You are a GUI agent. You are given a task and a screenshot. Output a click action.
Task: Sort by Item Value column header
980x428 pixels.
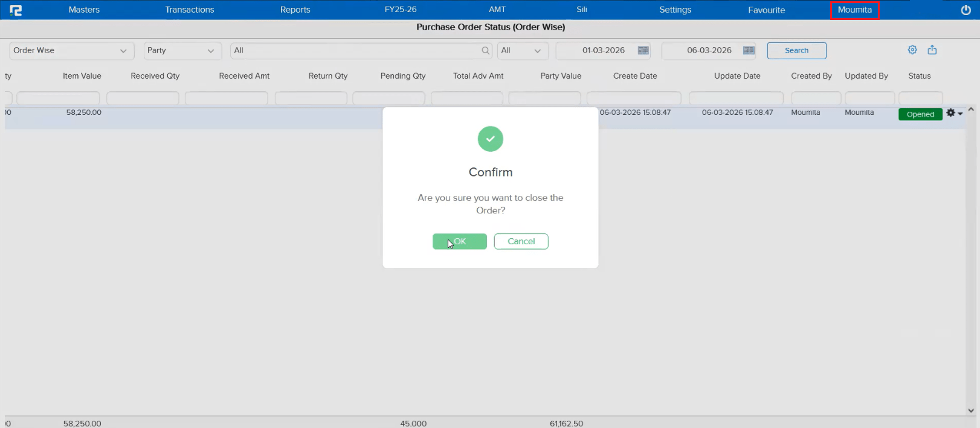pyautogui.click(x=82, y=76)
